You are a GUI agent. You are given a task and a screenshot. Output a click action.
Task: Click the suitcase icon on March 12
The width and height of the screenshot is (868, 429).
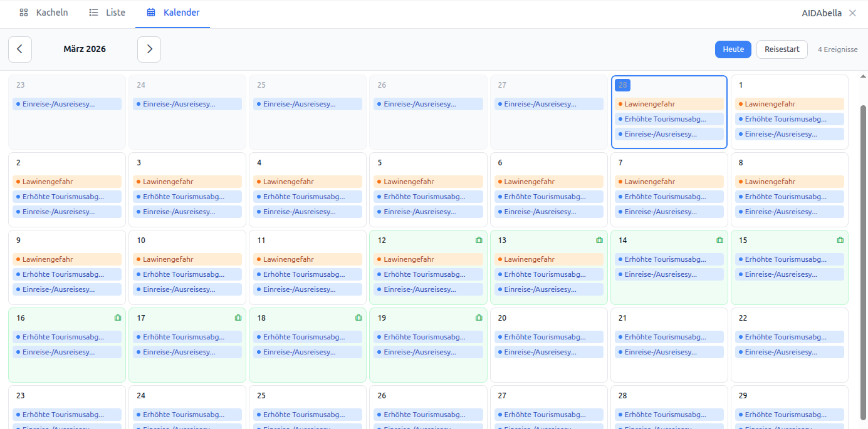pos(479,240)
